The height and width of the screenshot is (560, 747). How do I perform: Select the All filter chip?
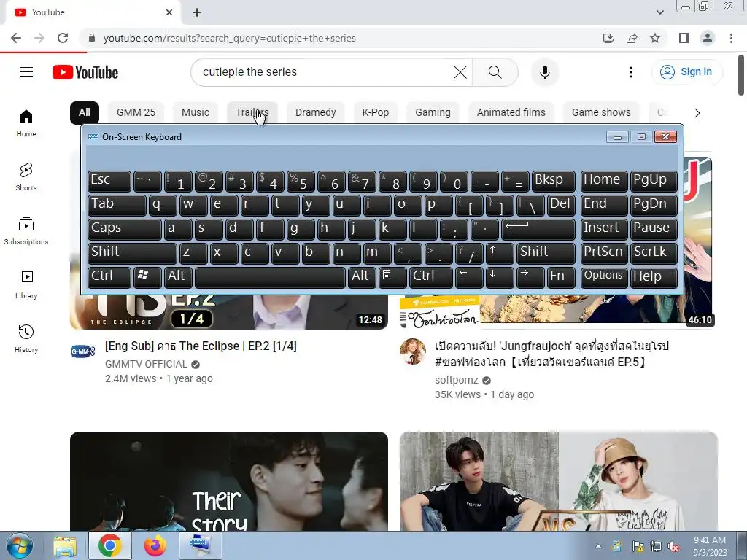coord(85,112)
